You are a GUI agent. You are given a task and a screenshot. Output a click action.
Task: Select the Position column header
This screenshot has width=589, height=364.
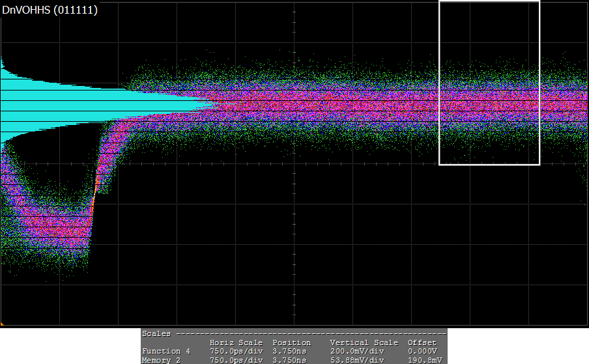tap(291, 343)
